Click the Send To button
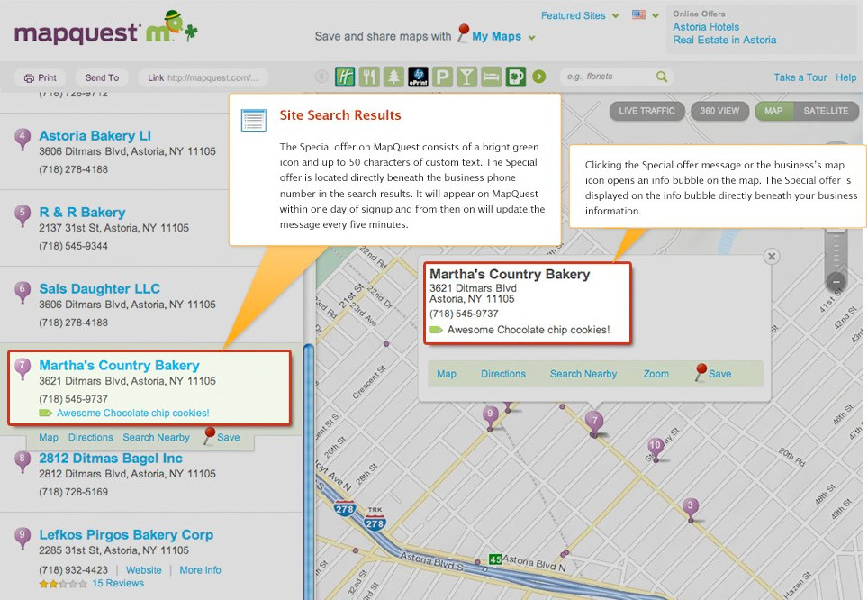 (102, 77)
